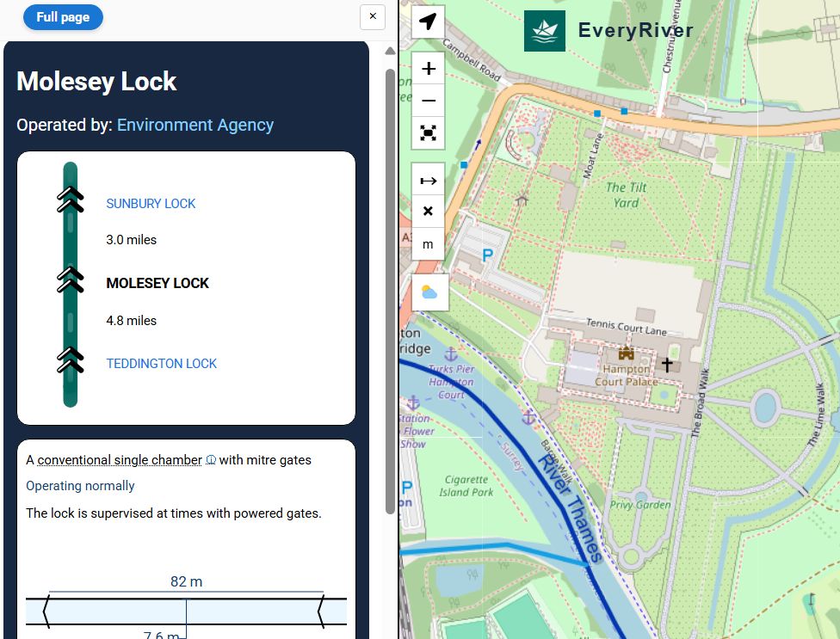Open the weather overlay icon
Screen dimensions: 840x639
[x=428, y=292]
